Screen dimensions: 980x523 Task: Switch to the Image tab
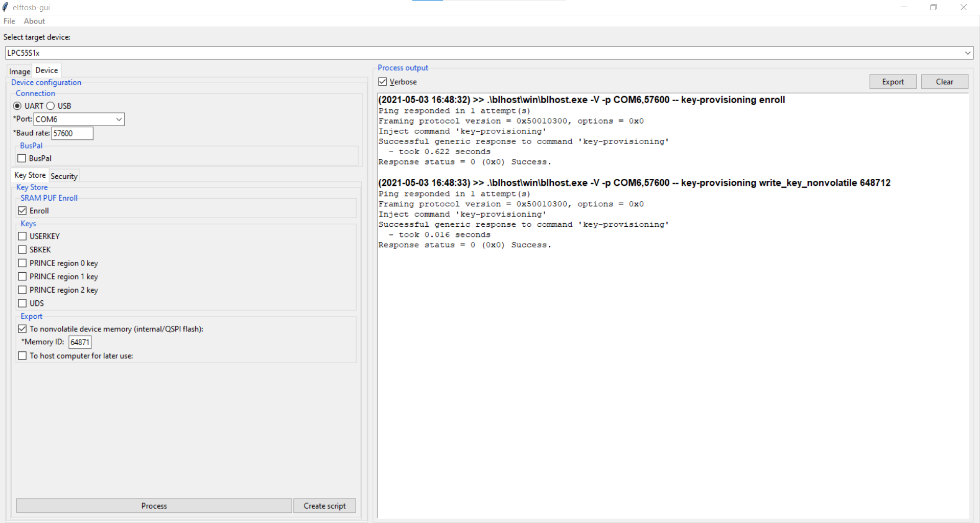click(x=19, y=72)
